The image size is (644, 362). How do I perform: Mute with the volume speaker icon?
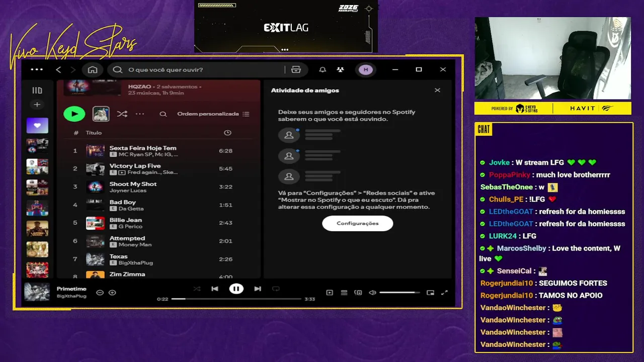coord(372,292)
